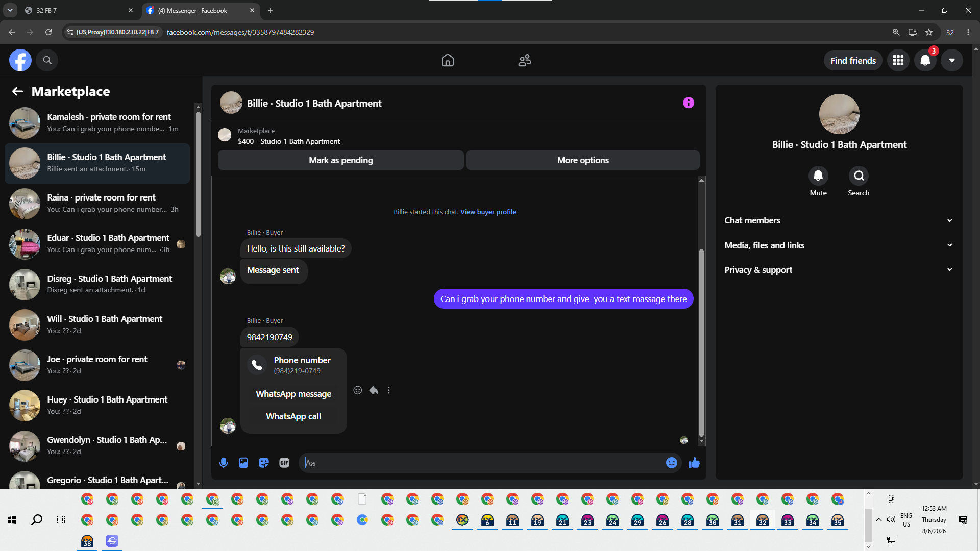Viewport: 980px width, 551px height.
Task: Open the $400 Studio listing link
Action: coord(289,141)
